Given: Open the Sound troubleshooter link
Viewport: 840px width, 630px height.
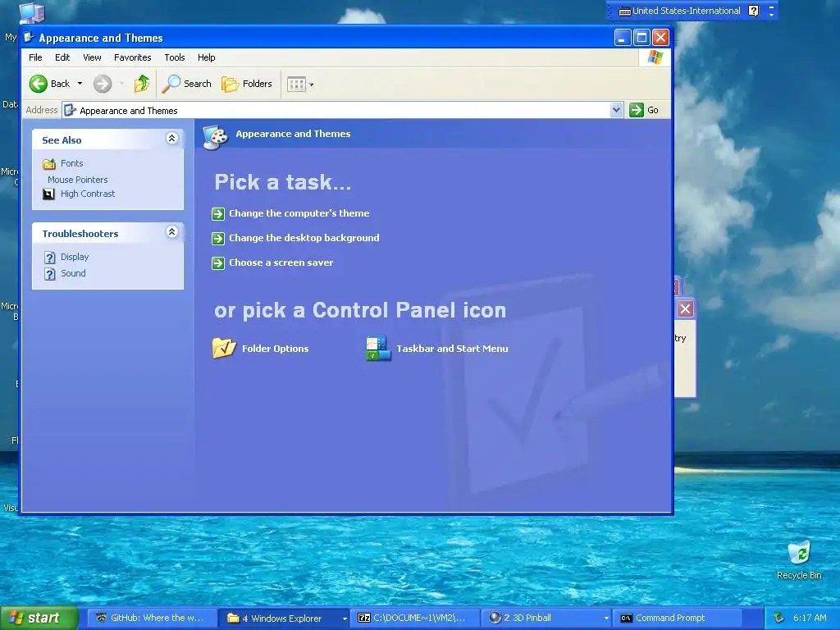Looking at the screenshot, I should [73, 273].
